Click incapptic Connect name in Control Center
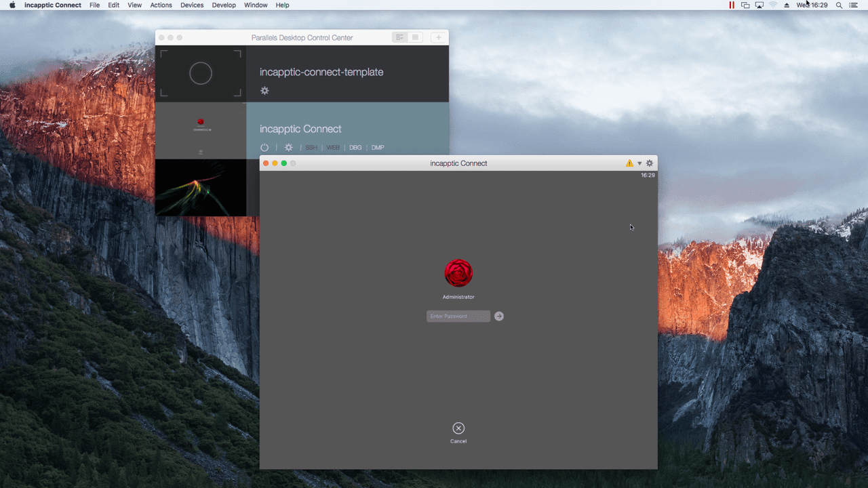 (300, 129)
